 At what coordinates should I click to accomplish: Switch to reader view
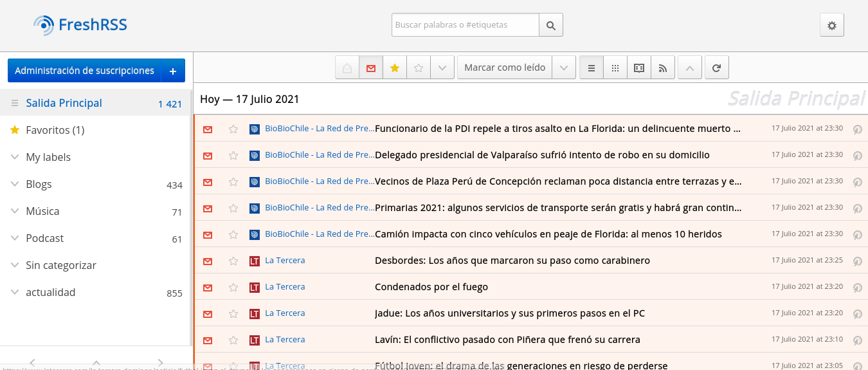point(639,68)
